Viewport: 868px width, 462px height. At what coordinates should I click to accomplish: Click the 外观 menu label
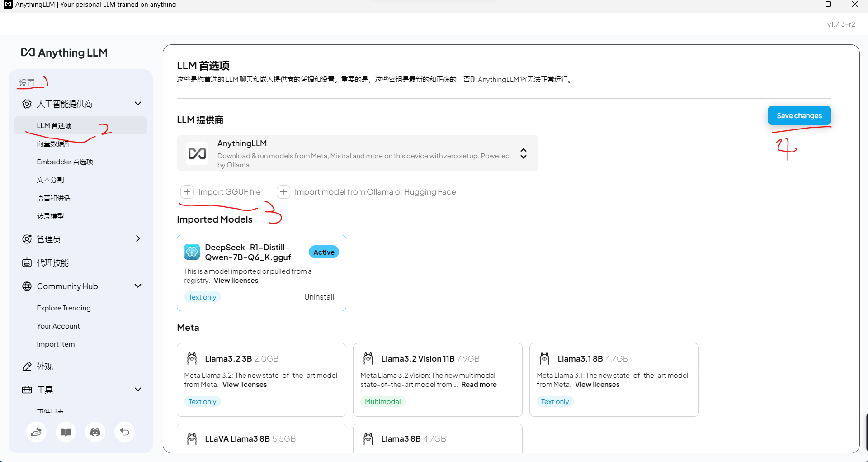pyautogui.click(x=45, y=367)
